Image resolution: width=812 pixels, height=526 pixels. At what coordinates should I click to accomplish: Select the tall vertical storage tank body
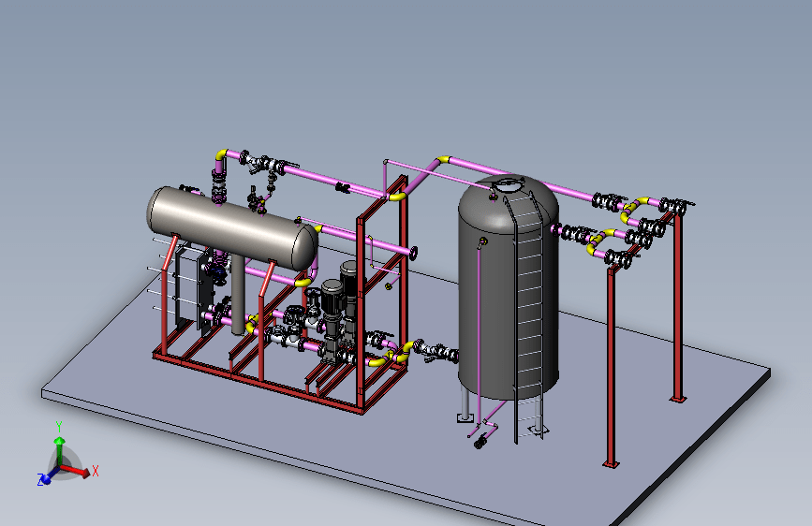[487, 300]
